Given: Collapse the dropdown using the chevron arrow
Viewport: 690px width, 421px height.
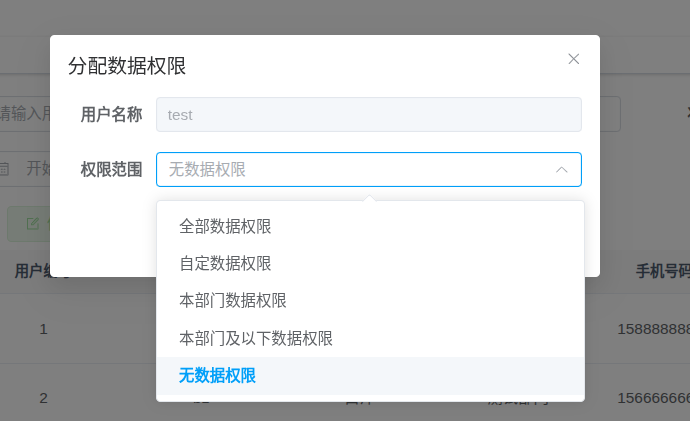Looking at the screenshot, I should tap(562, 170).
